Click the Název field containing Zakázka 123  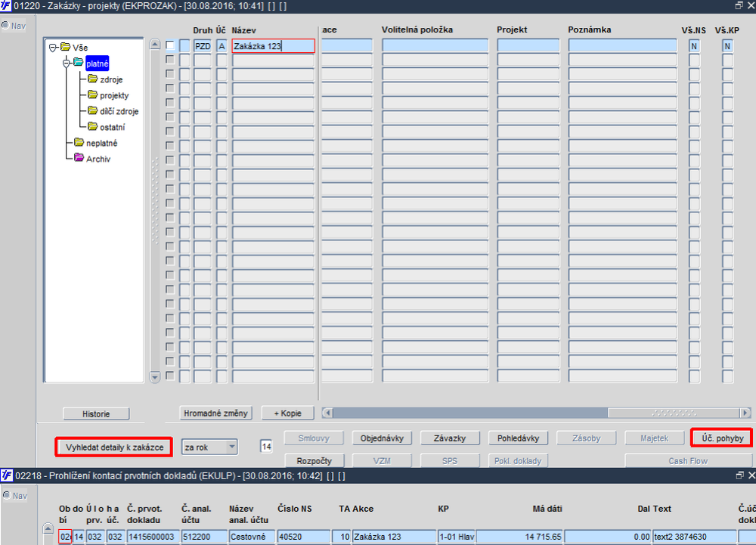(x=274, y=46)
